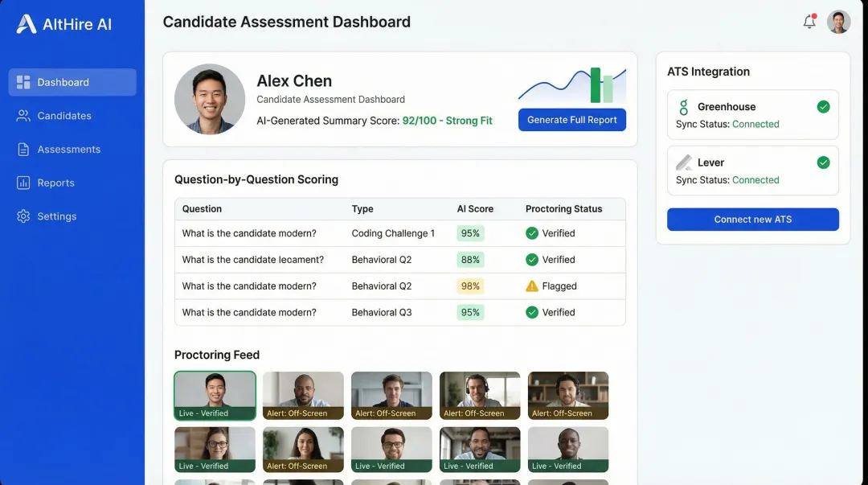Viewport: 868px width, 485px height.
Task: Toggle the green Verified check on Coding Challenge 1
Action: 531,232
